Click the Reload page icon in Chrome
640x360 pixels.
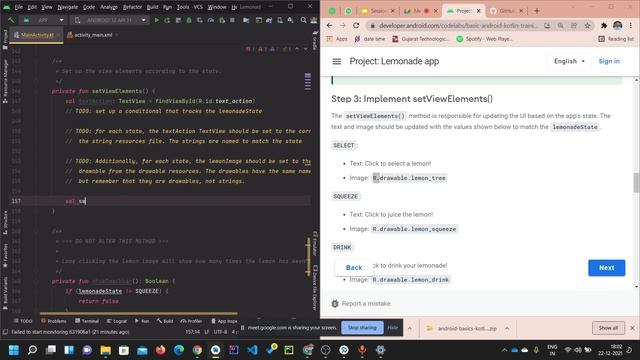(356, 25)
